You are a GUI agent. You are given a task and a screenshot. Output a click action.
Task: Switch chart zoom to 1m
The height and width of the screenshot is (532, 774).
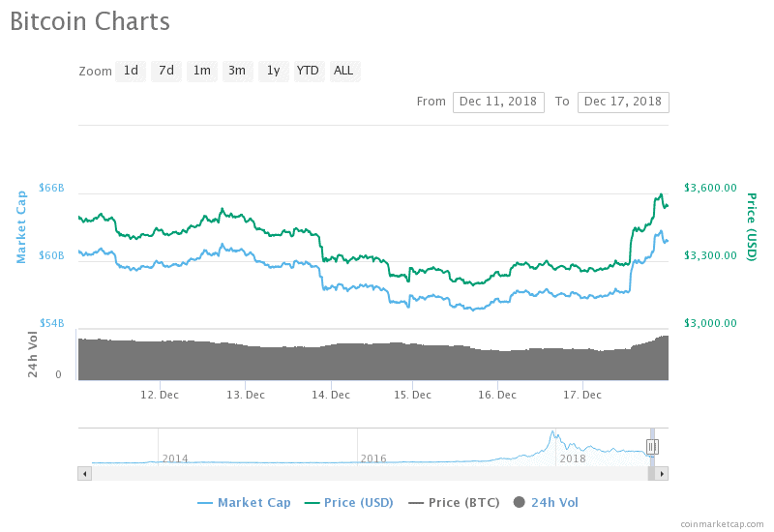(x=202, y=71)
